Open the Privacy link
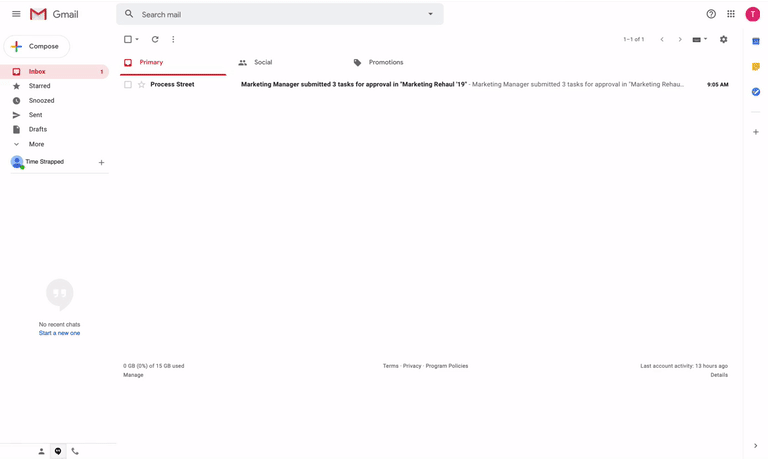The height and width of the screenshot is (459, 768). (412, 366)
